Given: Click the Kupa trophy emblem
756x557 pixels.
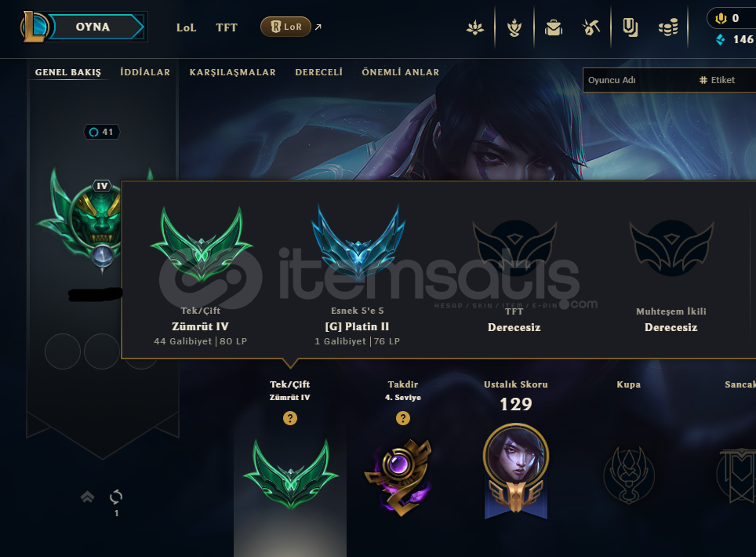Looking at the screenshot, I should pos(629,474).
